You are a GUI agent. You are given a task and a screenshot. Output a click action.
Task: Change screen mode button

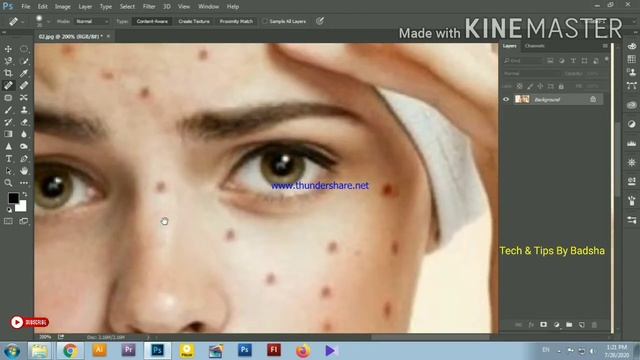[x=24, y=221]
